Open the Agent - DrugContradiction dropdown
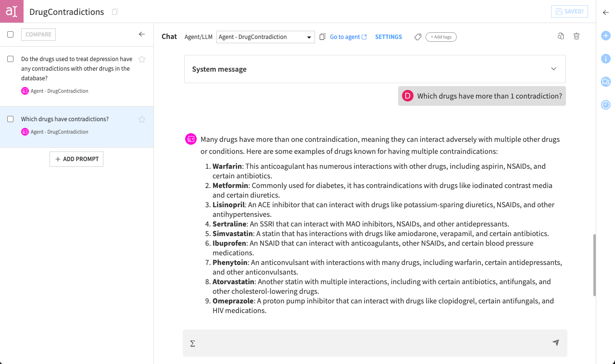This screenshot has height=364, width=615. 265,37
